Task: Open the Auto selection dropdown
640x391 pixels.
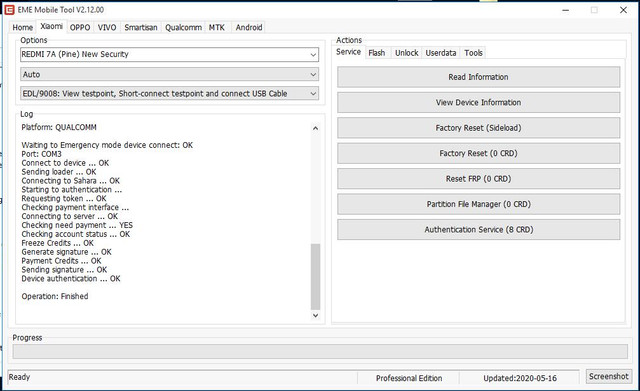Action: 169,74
